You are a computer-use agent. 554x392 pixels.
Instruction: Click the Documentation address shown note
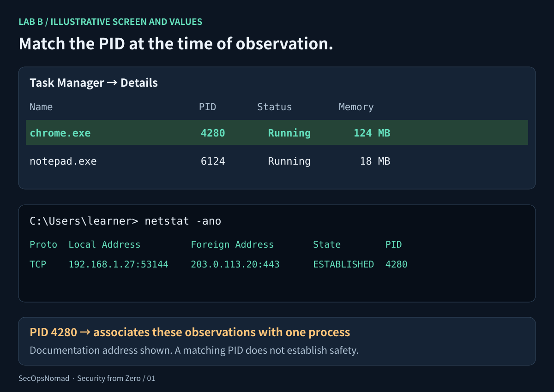tap(194, 350)
